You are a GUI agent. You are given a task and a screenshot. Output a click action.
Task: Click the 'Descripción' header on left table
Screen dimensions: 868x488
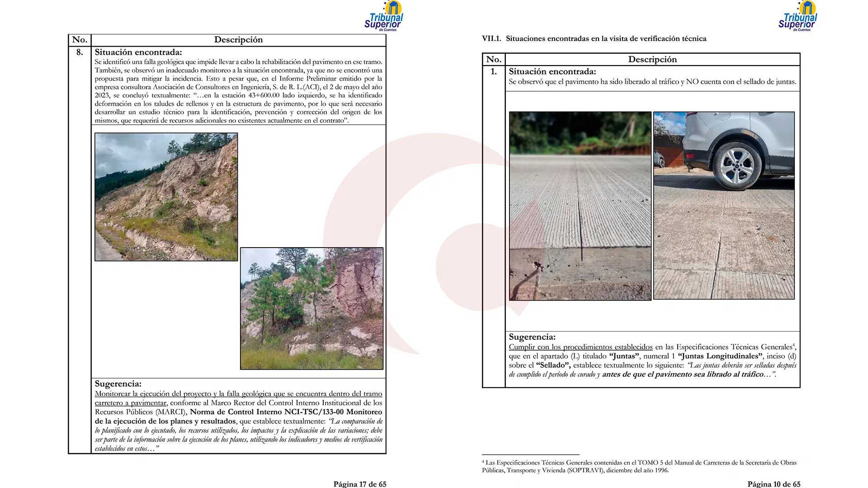pyautogui.click(x=238, y=40)
